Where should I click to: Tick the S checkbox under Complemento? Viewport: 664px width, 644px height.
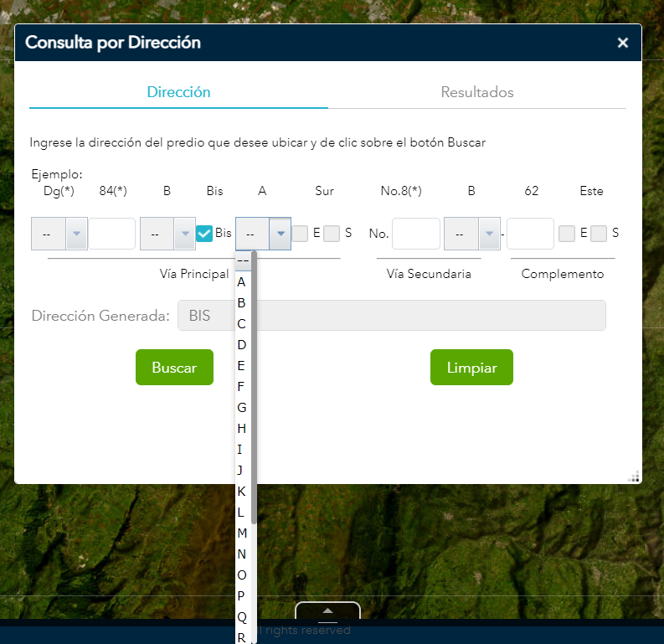click(598, 234)
